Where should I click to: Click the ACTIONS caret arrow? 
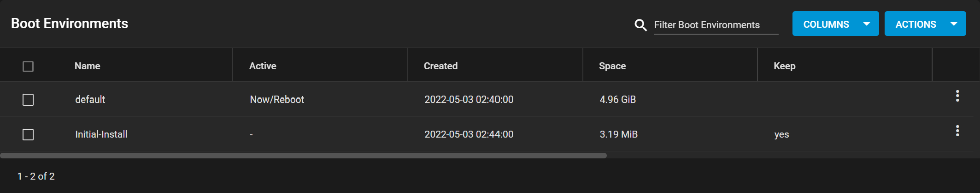954,24
